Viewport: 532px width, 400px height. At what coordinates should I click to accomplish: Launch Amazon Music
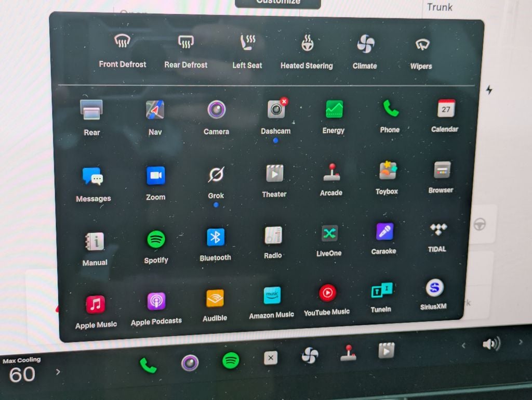pos(271,303)
